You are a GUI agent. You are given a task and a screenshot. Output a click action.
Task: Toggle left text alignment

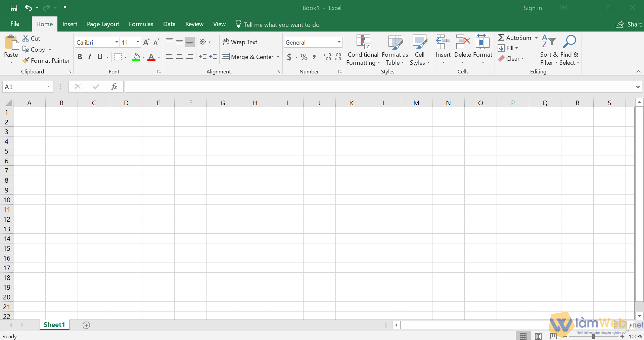(170, 57)
